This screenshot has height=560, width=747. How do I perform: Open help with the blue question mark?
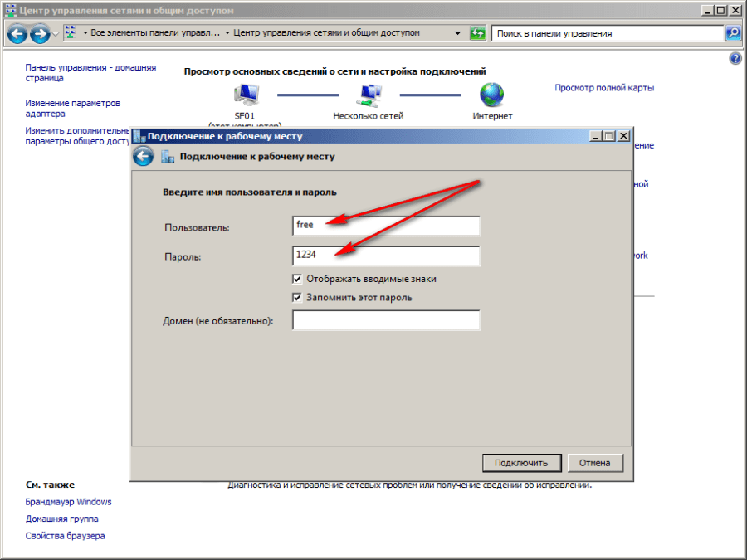tap(735, 59)
